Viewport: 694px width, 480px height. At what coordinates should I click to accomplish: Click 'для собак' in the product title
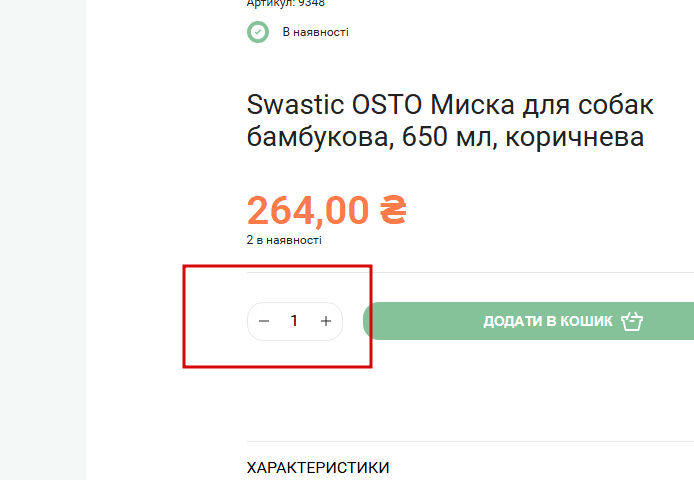(599, 104)
